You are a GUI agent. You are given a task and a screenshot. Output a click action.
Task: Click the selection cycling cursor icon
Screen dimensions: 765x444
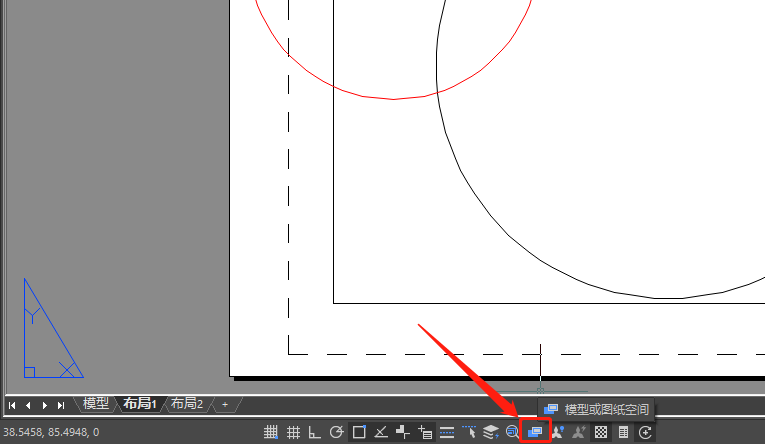click(x=469, y=432)
